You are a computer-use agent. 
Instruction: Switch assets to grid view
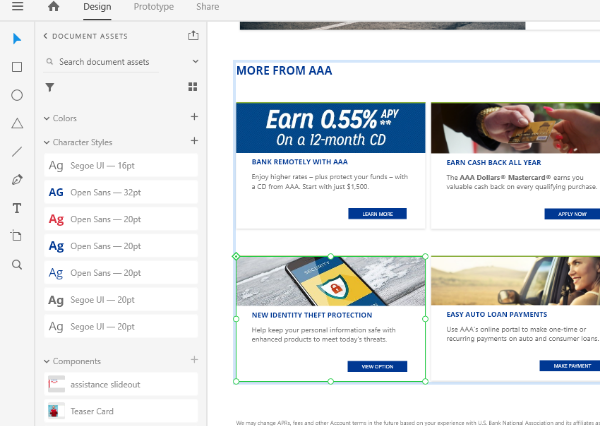click(x=193, y=87)
